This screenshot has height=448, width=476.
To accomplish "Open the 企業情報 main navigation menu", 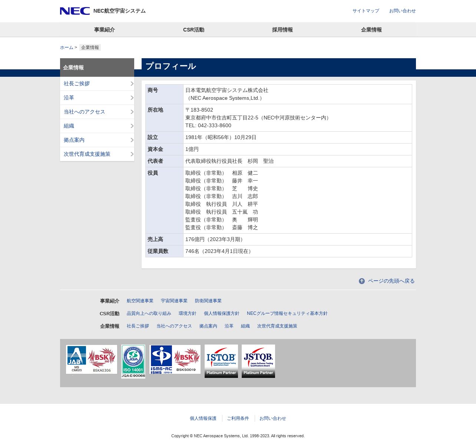I will pos(371,30).
